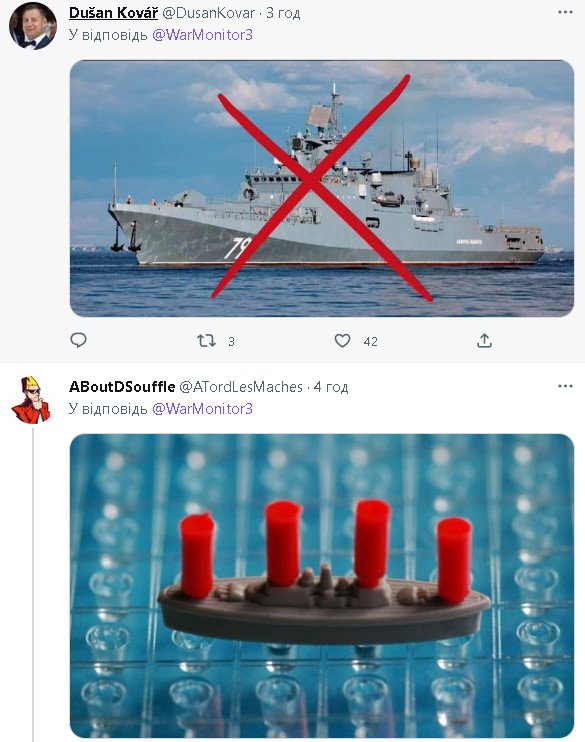The height and width of the screenshot is (742, 585).
Task: Open the "3 год" timestamp link
Action: coord(283,13)
